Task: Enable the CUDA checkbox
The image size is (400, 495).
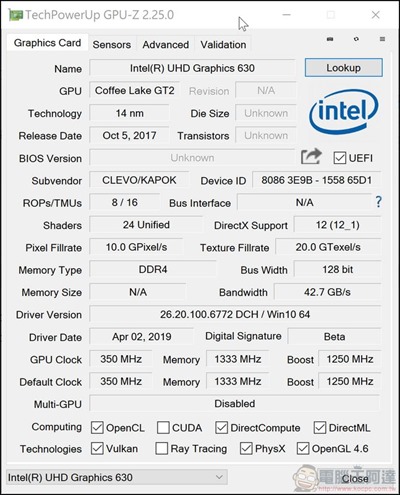Action: 163,428
